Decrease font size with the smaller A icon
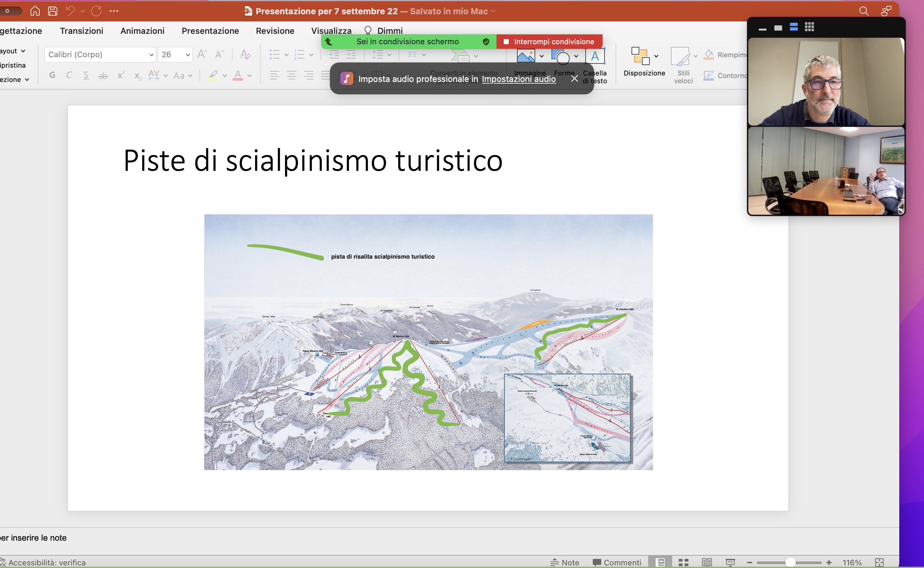This screenshot has width=924, height=568. (219, 54)
